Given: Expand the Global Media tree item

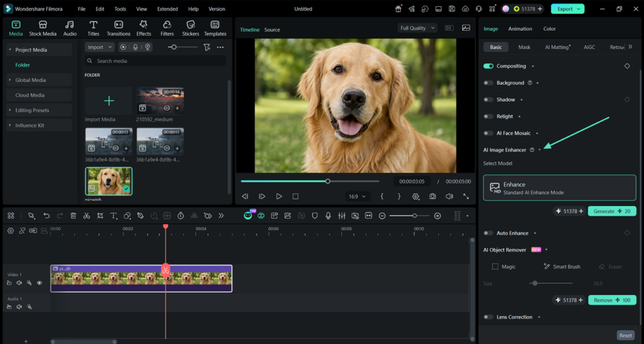Looking at the screenshot, I should pyautogui.click(x=10, y=80).
